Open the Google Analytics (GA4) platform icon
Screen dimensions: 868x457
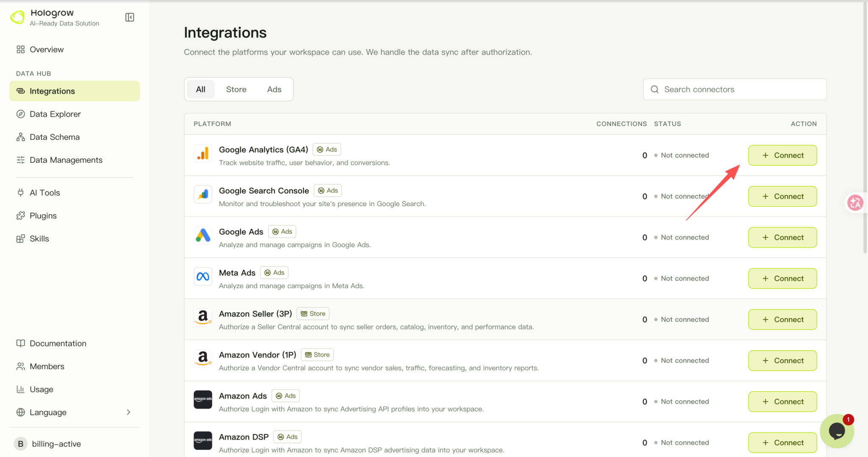point(203,153)
